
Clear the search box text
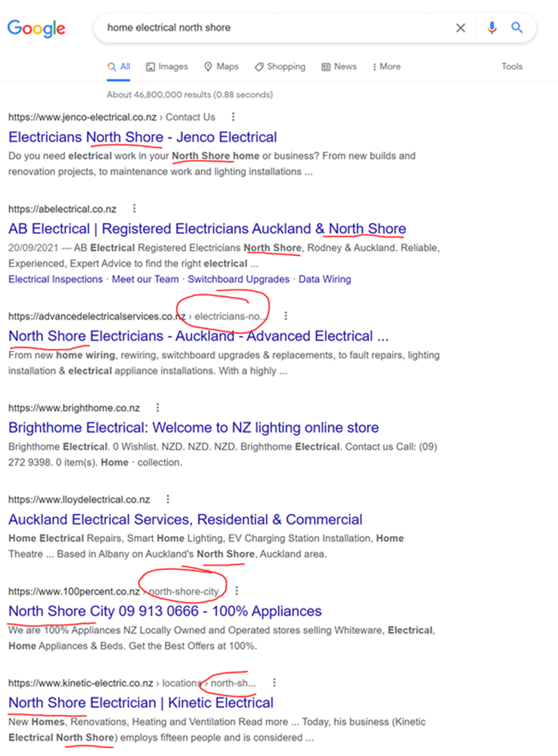(461, 28)
